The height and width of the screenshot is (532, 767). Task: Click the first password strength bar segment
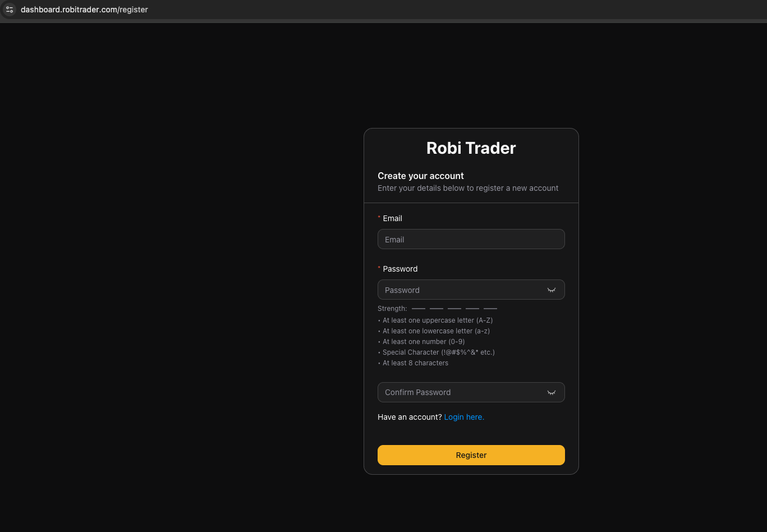tap(419, 309)
